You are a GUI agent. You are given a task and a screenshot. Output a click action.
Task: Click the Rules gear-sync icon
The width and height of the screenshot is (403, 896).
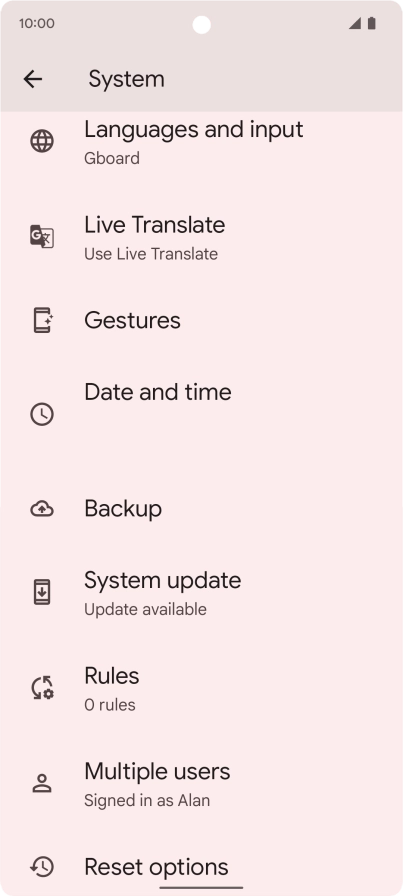42,687
